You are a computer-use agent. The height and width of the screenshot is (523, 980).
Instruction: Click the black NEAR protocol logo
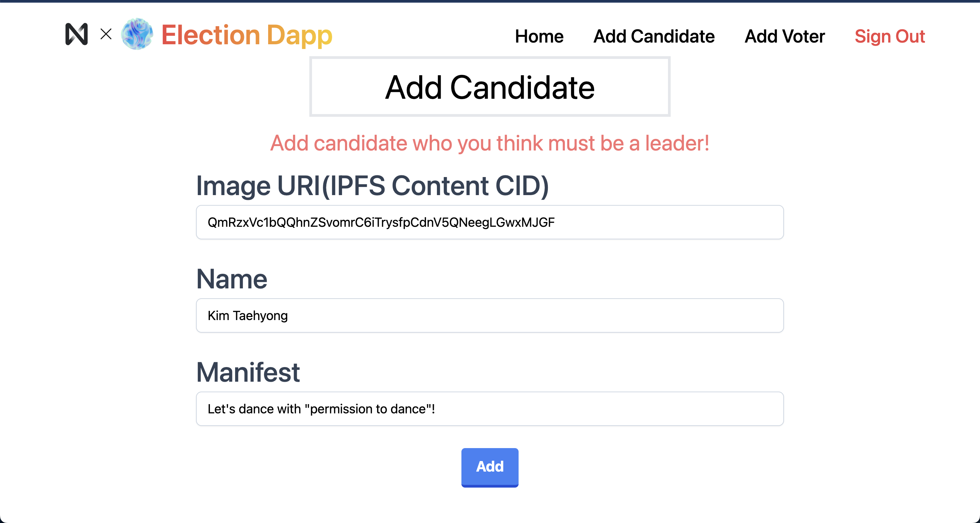[x=77, y=34]
